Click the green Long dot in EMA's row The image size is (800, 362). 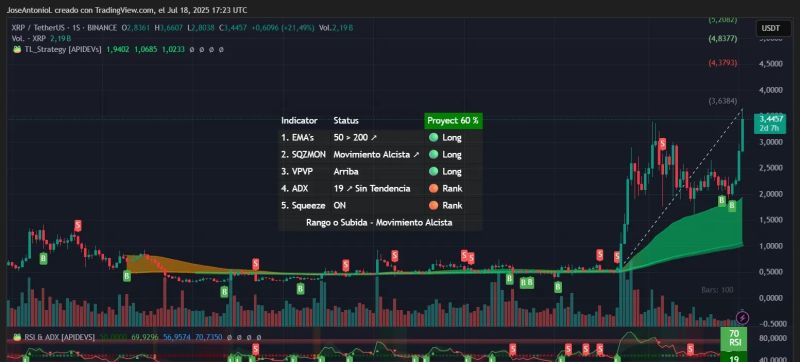(433, 138)
